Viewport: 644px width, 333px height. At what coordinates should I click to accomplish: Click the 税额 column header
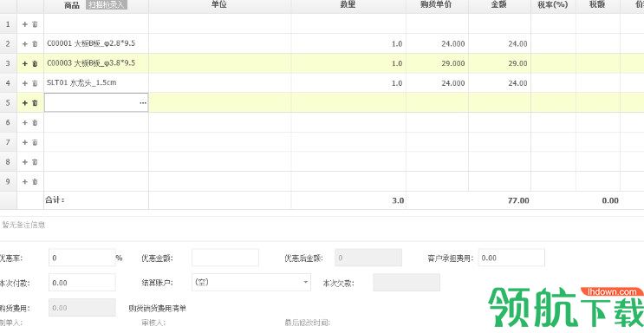(598, 4)
